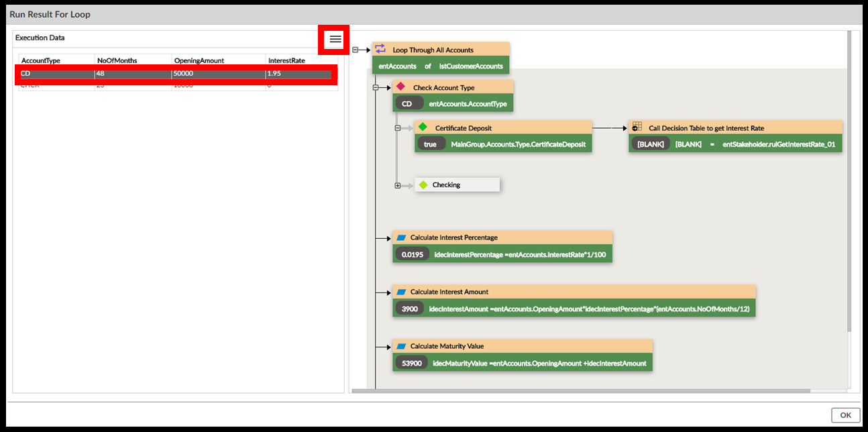868x432 pixels.
Task: Select Call Decision Table to get Interest Rate
Action: (x=706, y=127)
